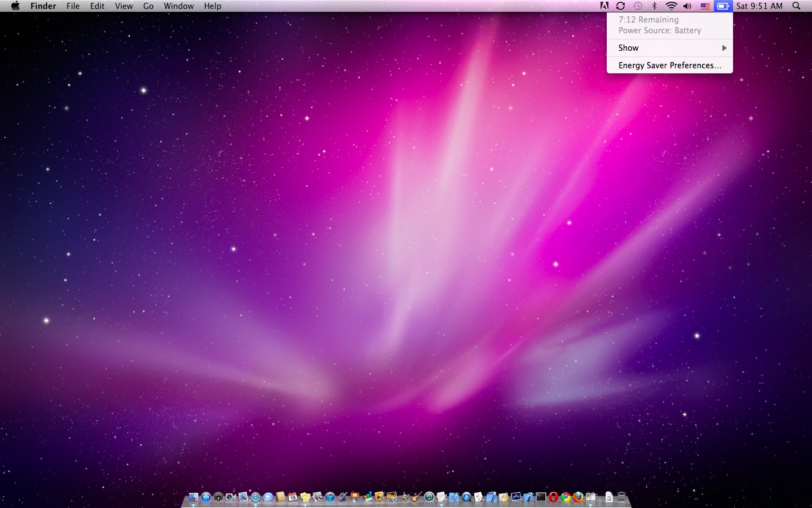Open the Edit menu
This screenshot has width=812, height=508.
97,6
